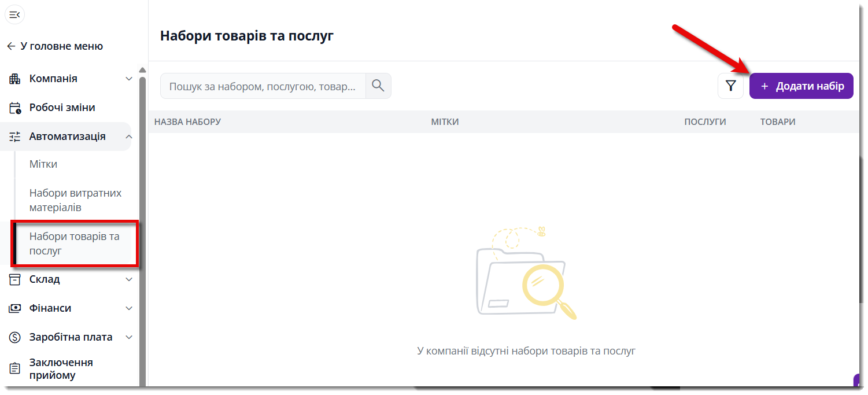Viewport: 868px width, 395px height.
Task: Click the magnifier search button
Action: (378, 86)
